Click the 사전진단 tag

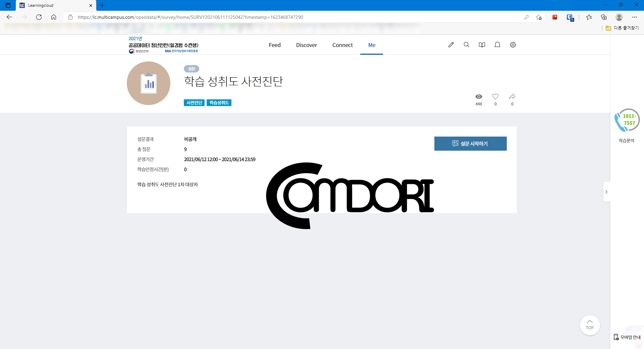point(194,103)
